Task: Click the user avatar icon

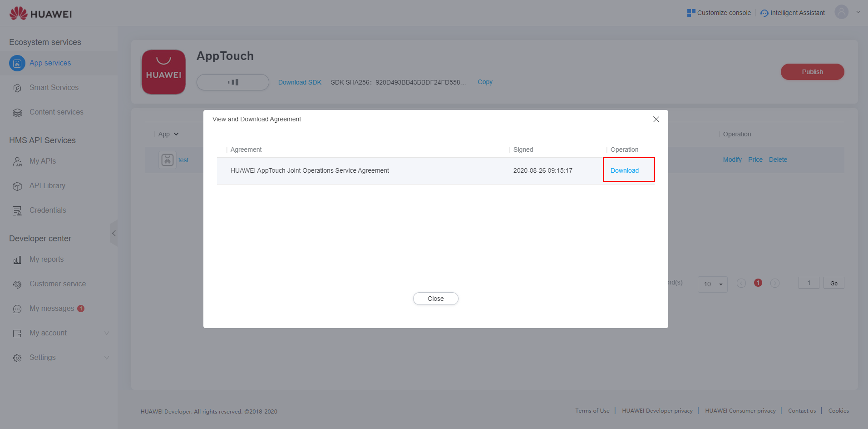Action: coord(841,12)
